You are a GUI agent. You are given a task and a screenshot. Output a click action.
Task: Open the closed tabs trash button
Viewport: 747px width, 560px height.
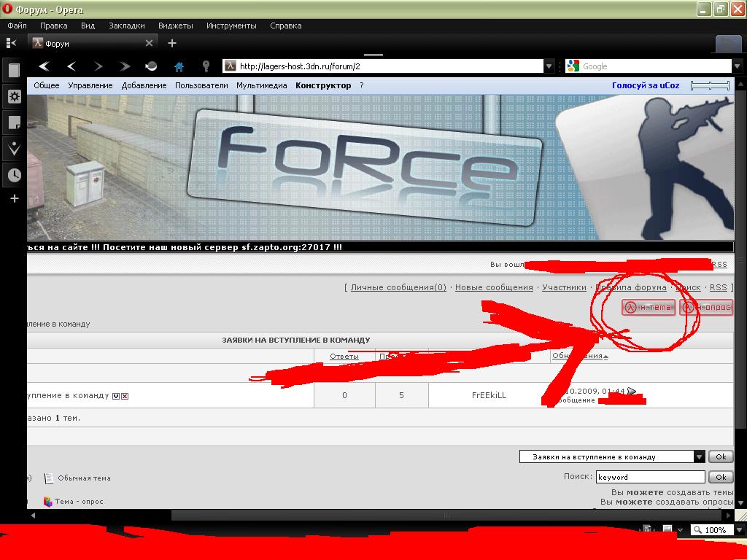coord(729,44)
